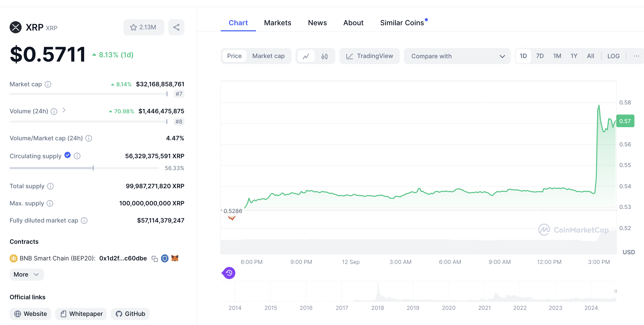Click the circulating supply progress bar

point(84,168)
